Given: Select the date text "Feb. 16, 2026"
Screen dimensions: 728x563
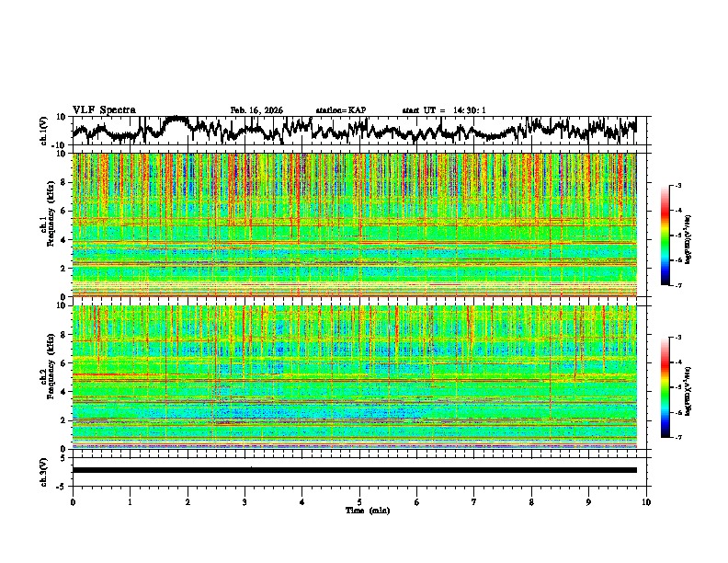Looking at the screenshot, I should point(256,110).
